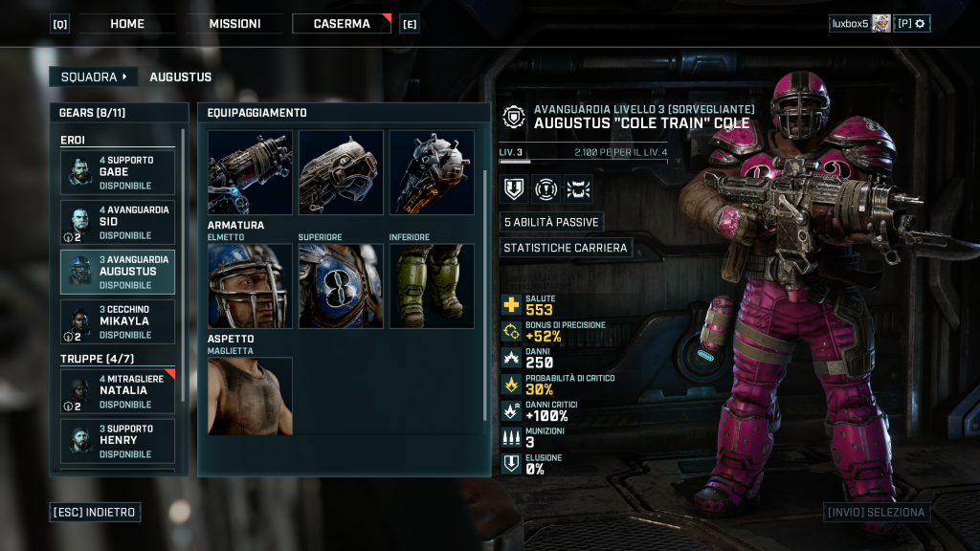This screenshot has width=980, height=551.
Task: Select the third bayonet weapon slot
Action: 432,172
